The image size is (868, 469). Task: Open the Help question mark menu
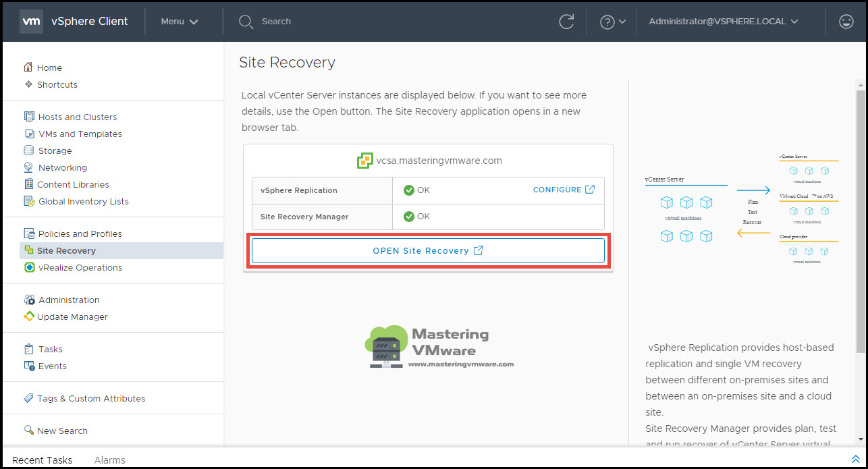[x=613, y=22]
